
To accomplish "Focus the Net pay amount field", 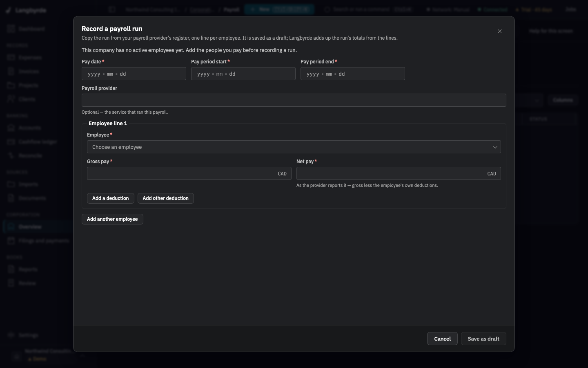I will 399,173.
